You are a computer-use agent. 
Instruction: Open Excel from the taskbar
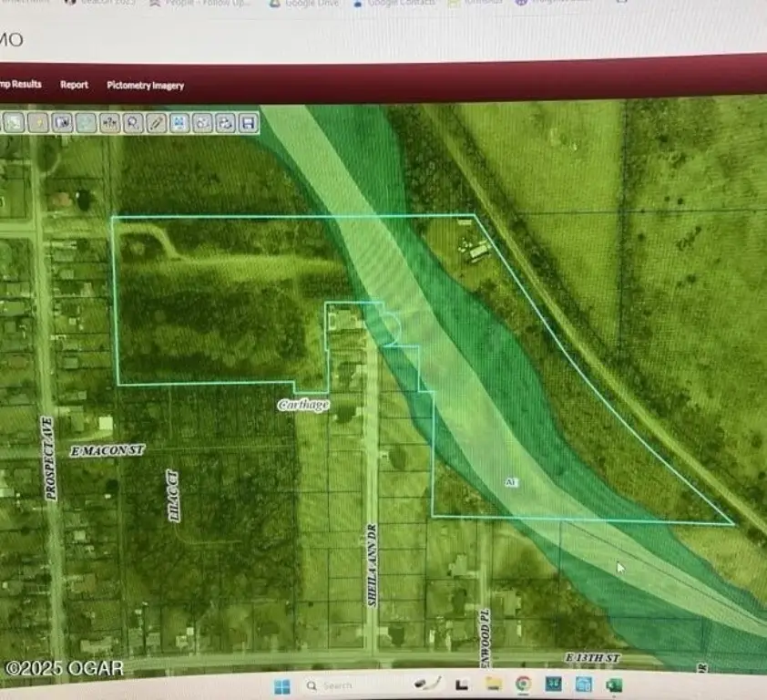click(x=613, y=684)
